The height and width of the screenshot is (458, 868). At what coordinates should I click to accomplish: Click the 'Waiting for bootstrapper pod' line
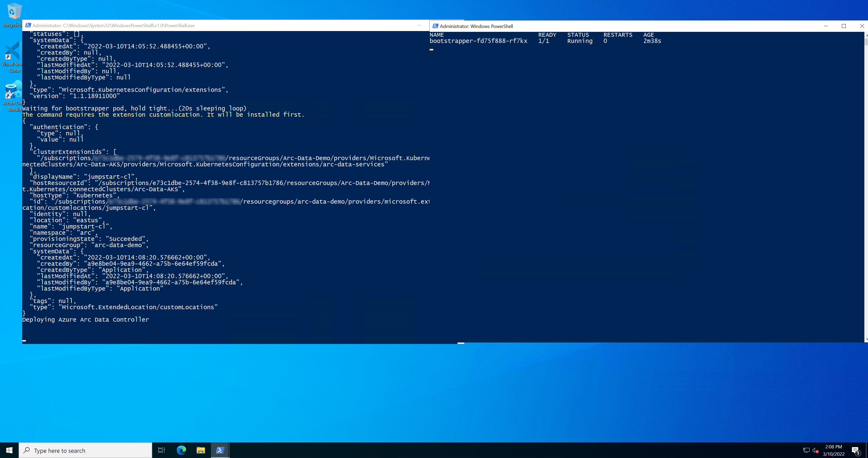135,108
